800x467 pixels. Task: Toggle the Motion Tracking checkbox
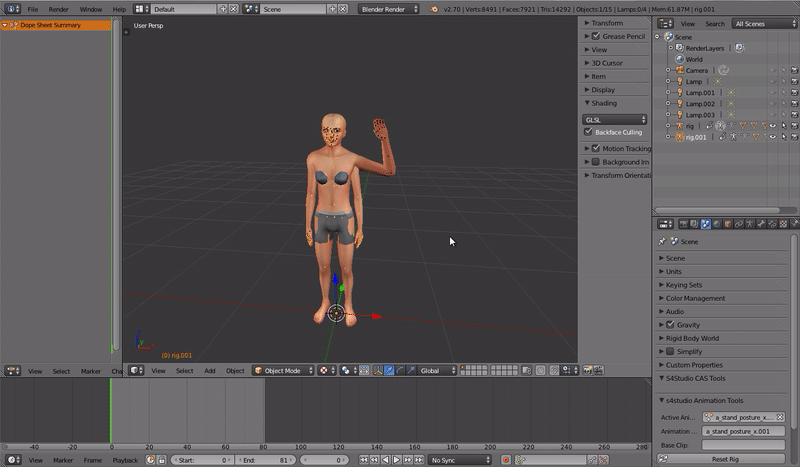(x=595, y=148)
